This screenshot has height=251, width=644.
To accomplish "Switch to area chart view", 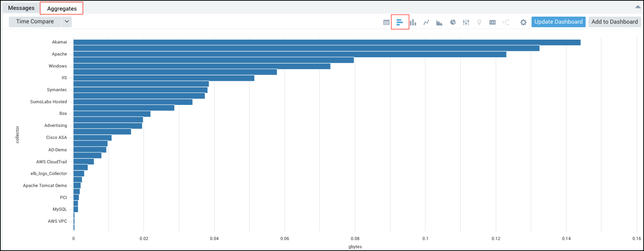I will [x=439, y=23].
